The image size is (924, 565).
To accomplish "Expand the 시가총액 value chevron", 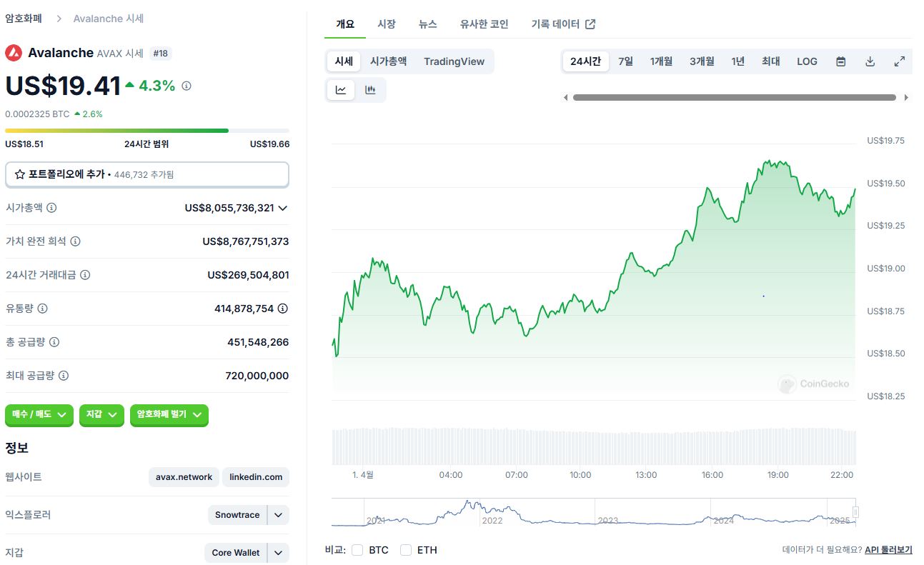I will pos(283,208).
